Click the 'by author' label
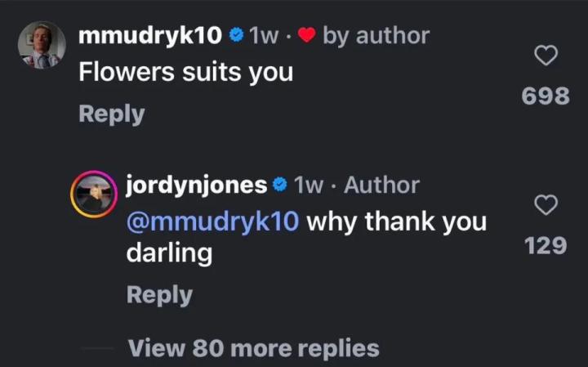Viewport: 588px width, 367px height. tap(376, 36)
